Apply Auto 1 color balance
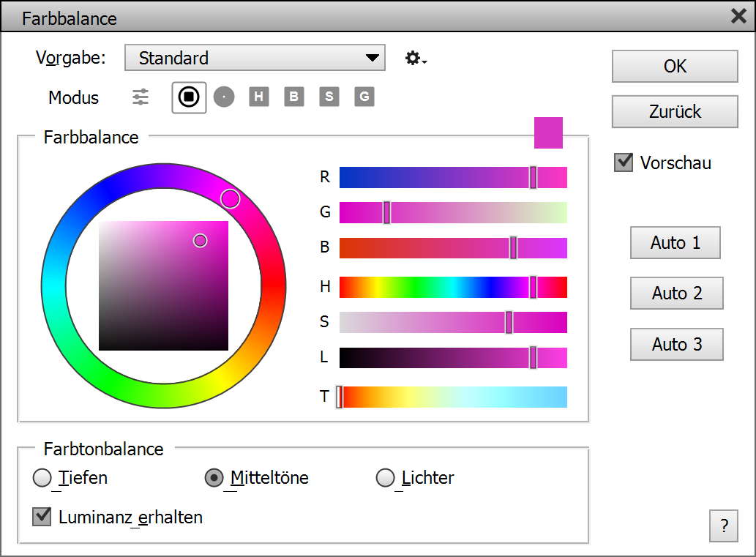The height and width of the screenshot is (557, 756). click(675, 243)
